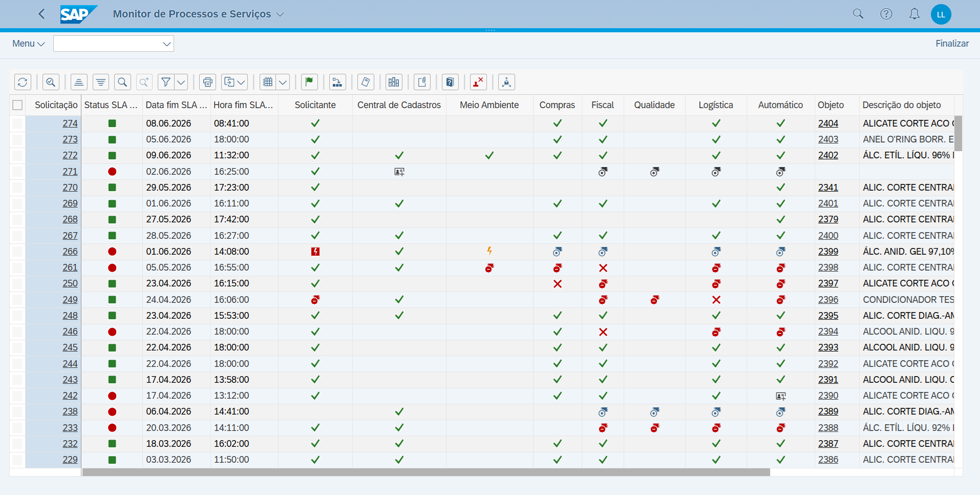Click the red SLA status circle in row 271
Screen dimensions: 980x495
(112, 172)
